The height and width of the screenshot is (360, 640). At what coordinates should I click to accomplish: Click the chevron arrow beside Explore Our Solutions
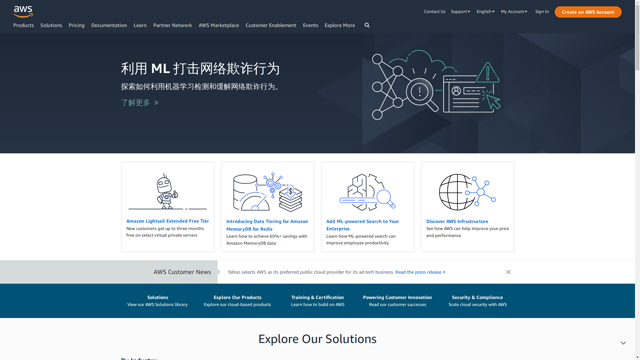click(x=623, y=343)
